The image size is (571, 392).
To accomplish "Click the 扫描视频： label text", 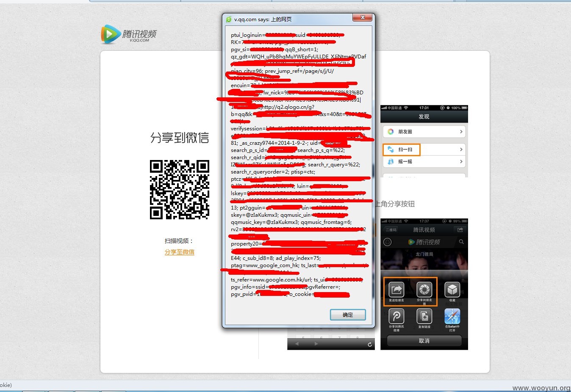I will (x=179, y=241).
